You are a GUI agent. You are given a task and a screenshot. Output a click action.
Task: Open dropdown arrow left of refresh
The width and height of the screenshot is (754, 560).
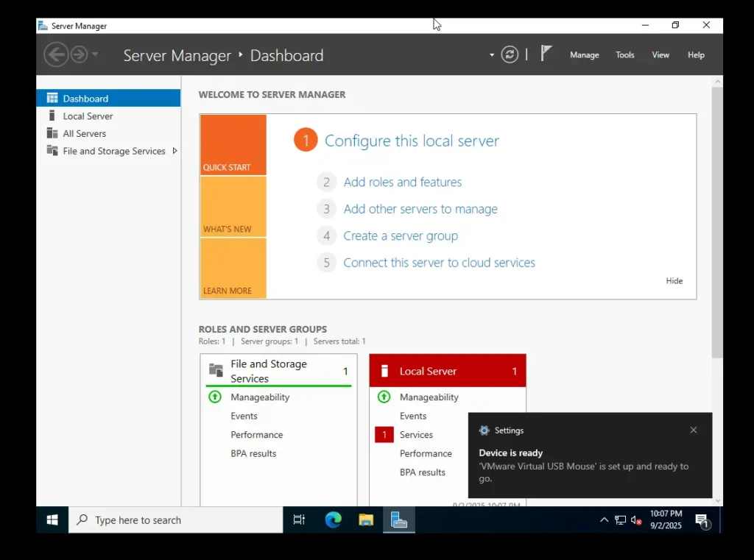(491, 54)
